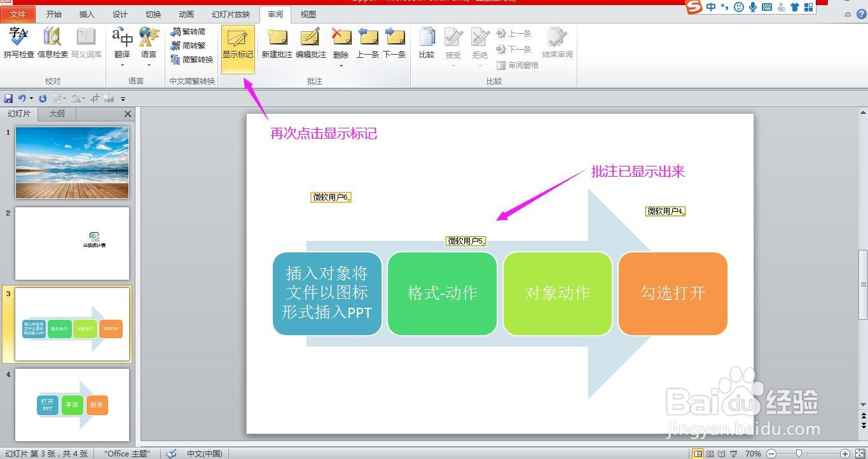Expand the 拒绝 dropdown arrow
Viewport: 868px width, 459px height.
click(480, 65)
